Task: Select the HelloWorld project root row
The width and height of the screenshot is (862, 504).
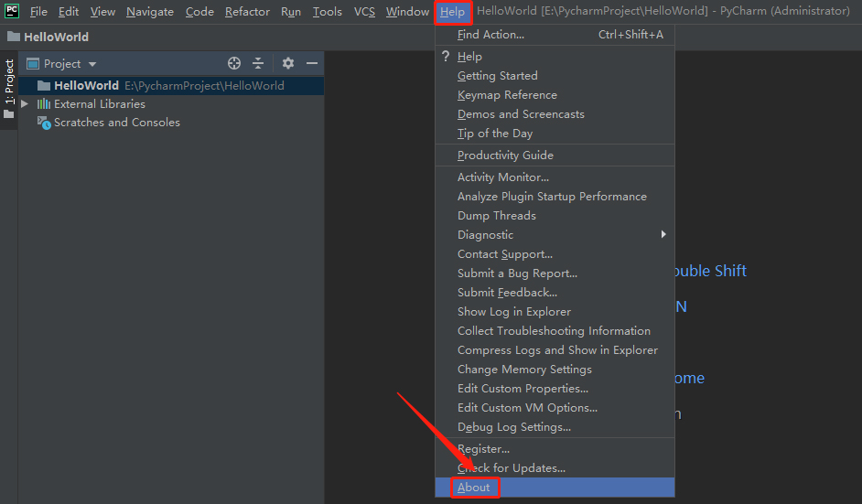Action: [171, 86]
